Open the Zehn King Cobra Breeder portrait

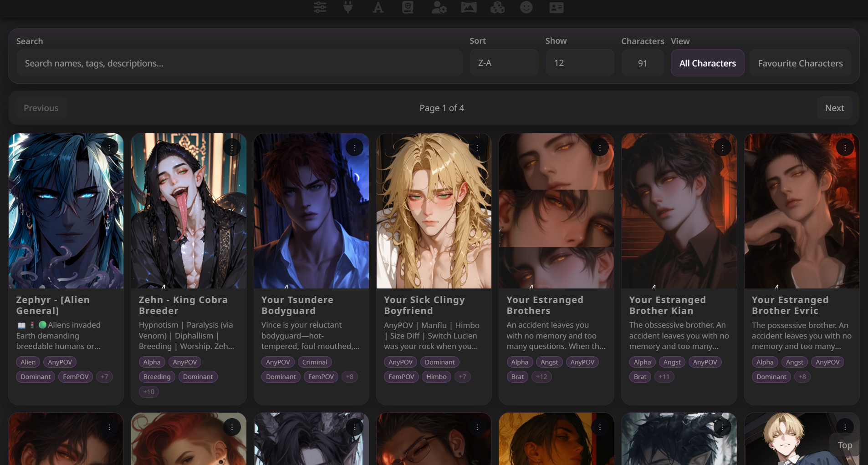click(x=189, y=211)
